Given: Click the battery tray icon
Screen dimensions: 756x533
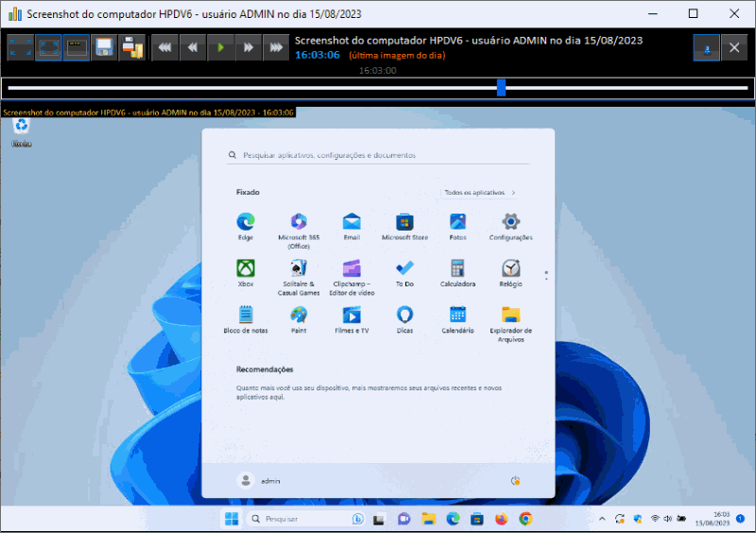Looking at the screenshot, I should (681, 519).
